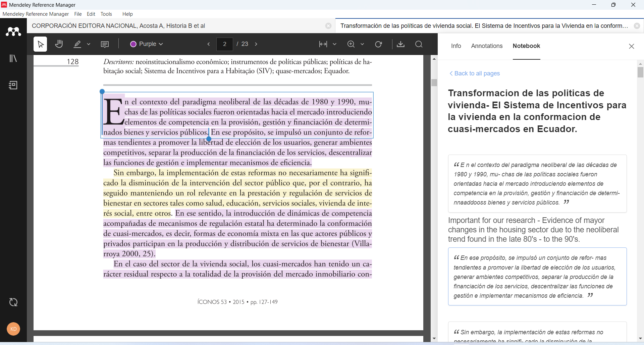644x345 pixels.
Task: Expand the highlight tool options arrow
Action: (x=89, y=44)
